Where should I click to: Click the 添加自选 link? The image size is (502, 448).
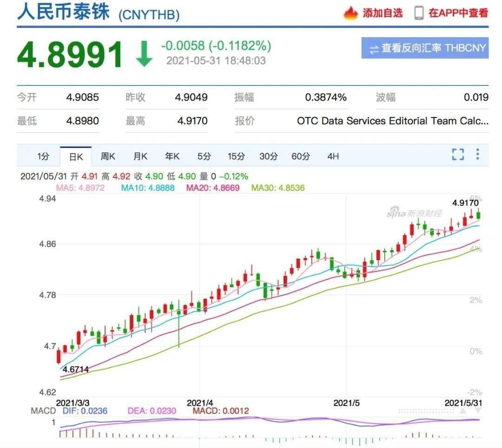tap(383, 13)
